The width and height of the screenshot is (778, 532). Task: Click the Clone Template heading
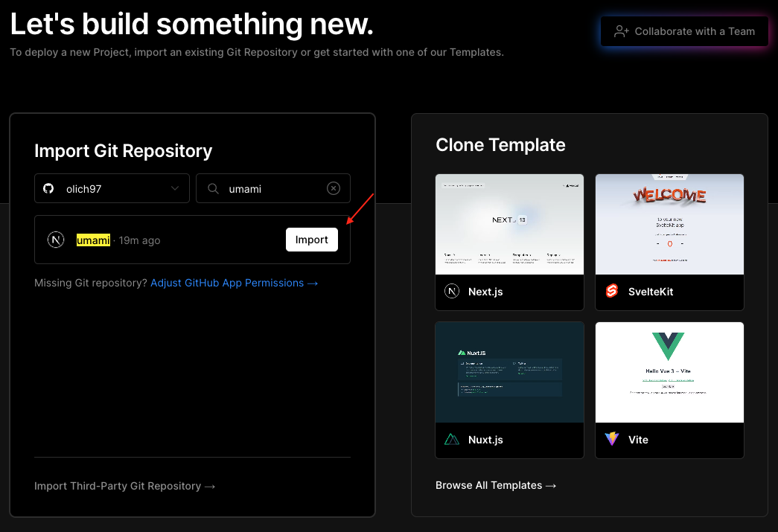click(x=500, y=145)
